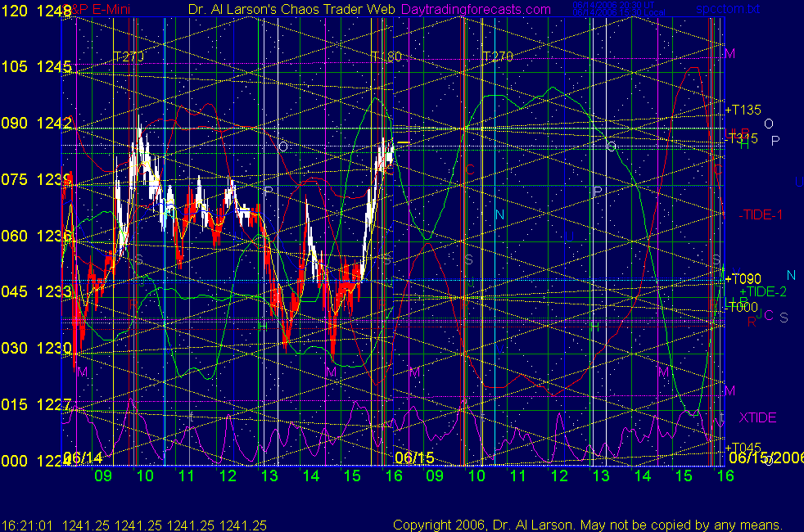Screen dimensions: 804x532
Task: Select the 15:30 Local timestamp
Action: point(619,12)
